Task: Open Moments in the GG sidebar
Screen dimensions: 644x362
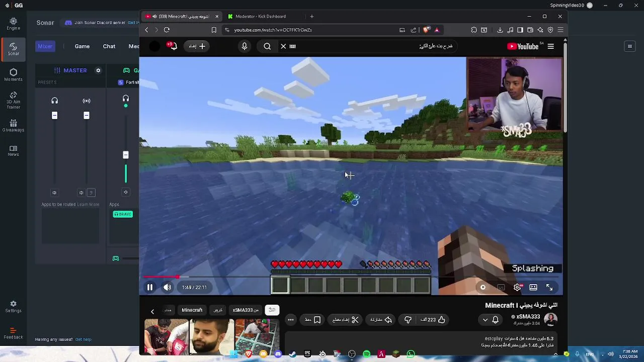Action: (x=14, y=75)
